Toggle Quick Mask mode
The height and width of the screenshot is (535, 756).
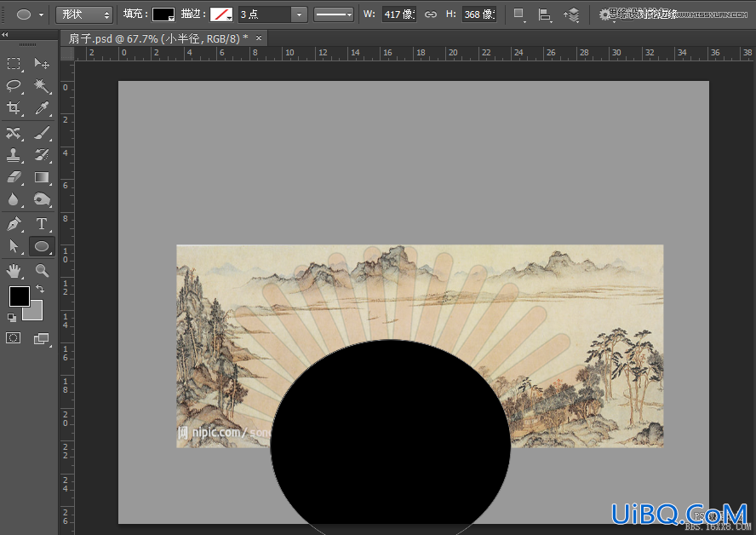(13, 337)
